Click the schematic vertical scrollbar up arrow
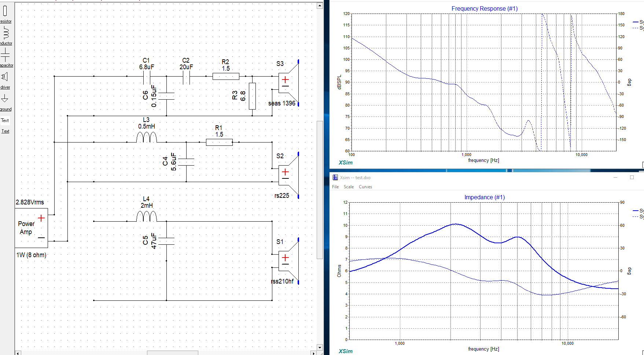This screenshot has height=355, width=644. click(320, 5)
